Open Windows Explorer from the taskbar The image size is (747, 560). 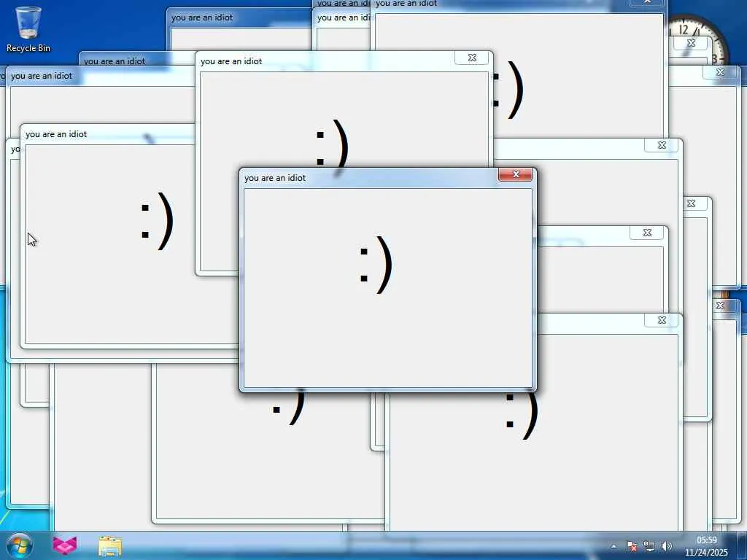[111, 546]
